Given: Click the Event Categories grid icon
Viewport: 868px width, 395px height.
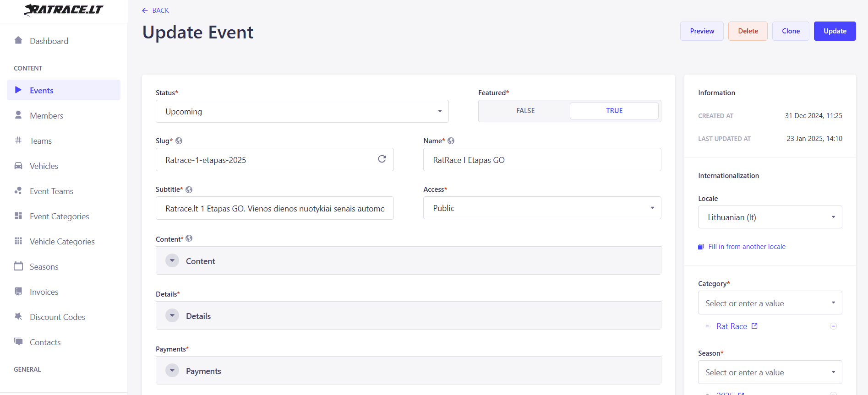Looking at the screenshot, I should click(x=18, y=216).
